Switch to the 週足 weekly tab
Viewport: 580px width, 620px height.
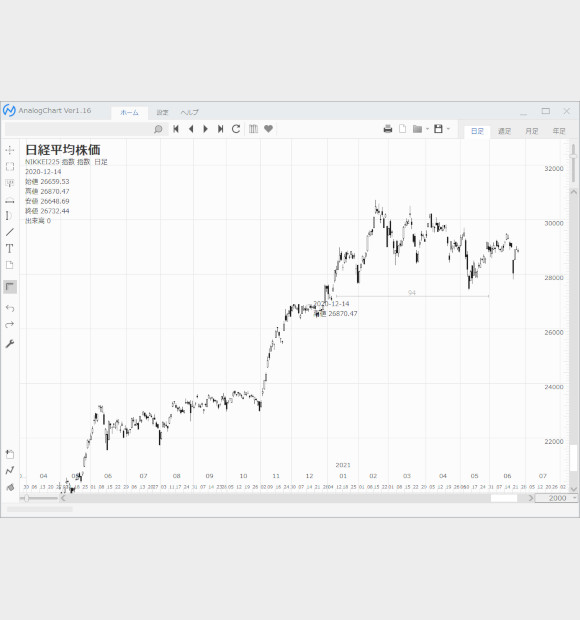(504, 131)
